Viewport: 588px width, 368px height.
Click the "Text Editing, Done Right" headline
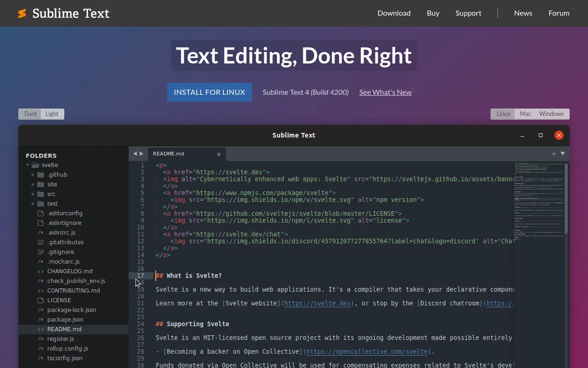coord(294,56)
